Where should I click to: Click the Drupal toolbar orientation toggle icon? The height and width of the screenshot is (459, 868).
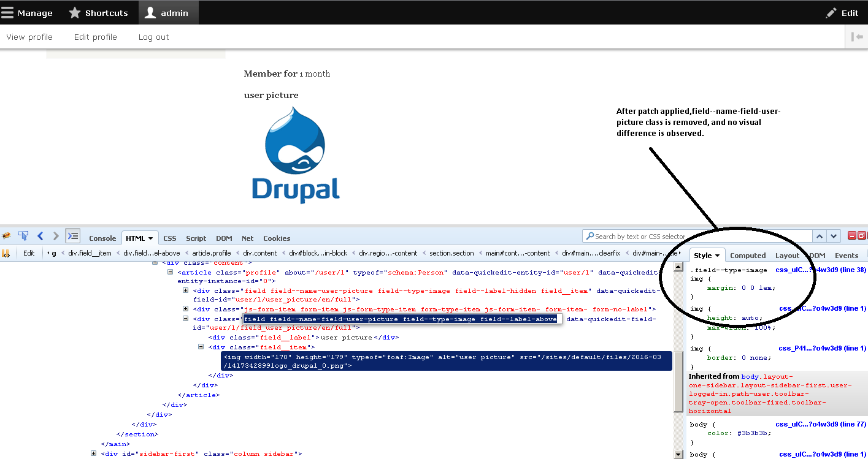[x=857, y=37]
